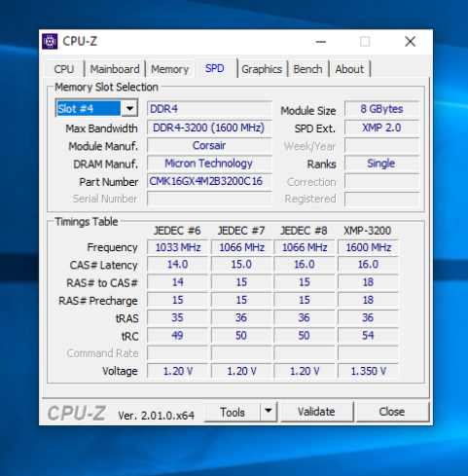The image size is (468, 476).
Task: Click the JEDEC #7 1066 MHz frequency cell
Action: click(x=241, y=247)
